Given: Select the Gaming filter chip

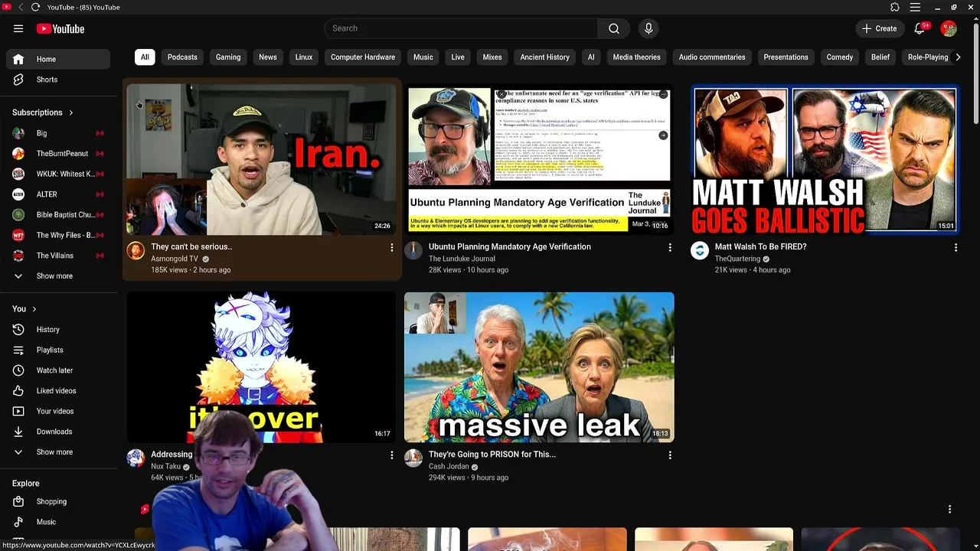Looking at the screenshot, I should (x=228, y=57).
